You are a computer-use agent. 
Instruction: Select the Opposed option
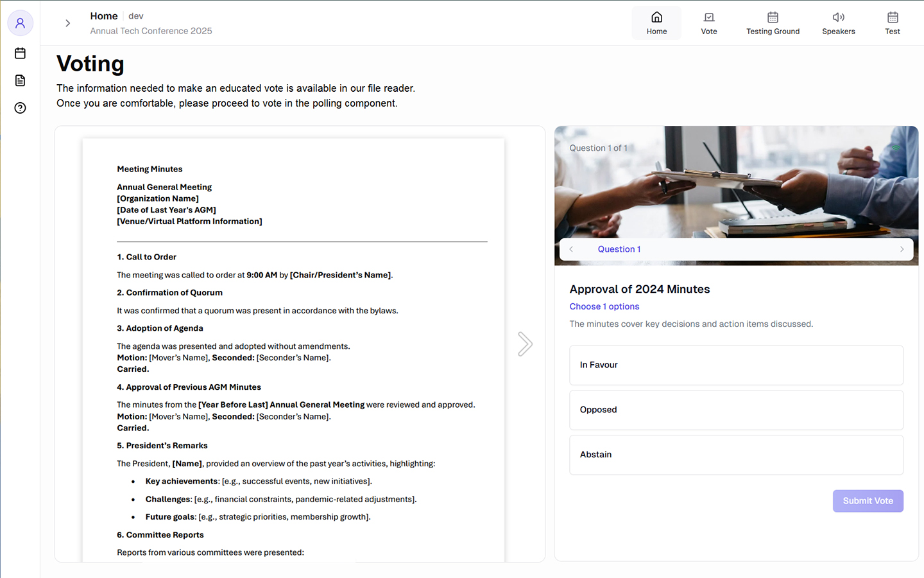click(736, 410)
